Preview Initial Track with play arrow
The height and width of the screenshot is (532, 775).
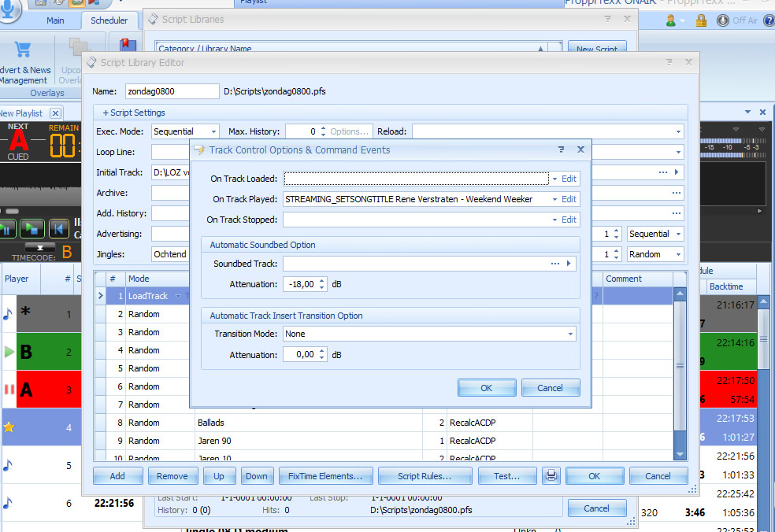tap(676, 172)
